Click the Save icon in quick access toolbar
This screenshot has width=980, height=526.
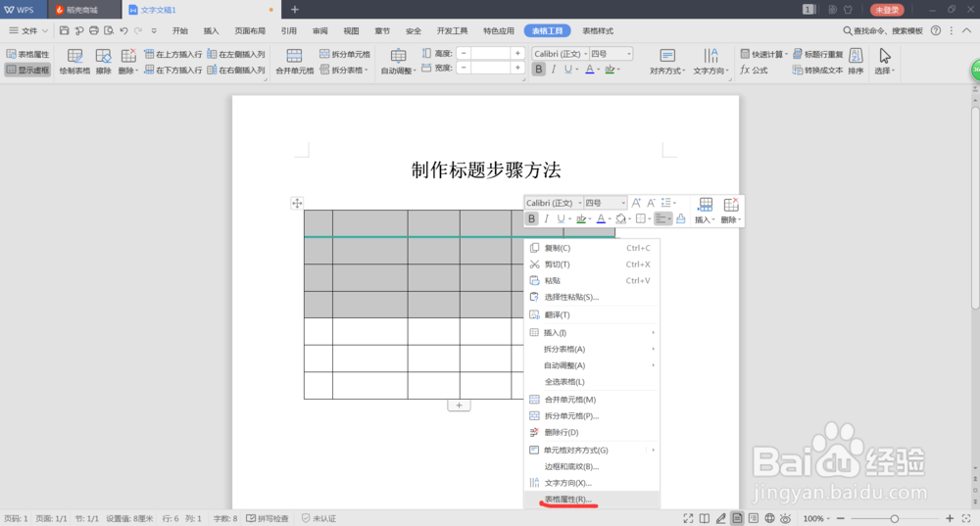pos(65,30)
